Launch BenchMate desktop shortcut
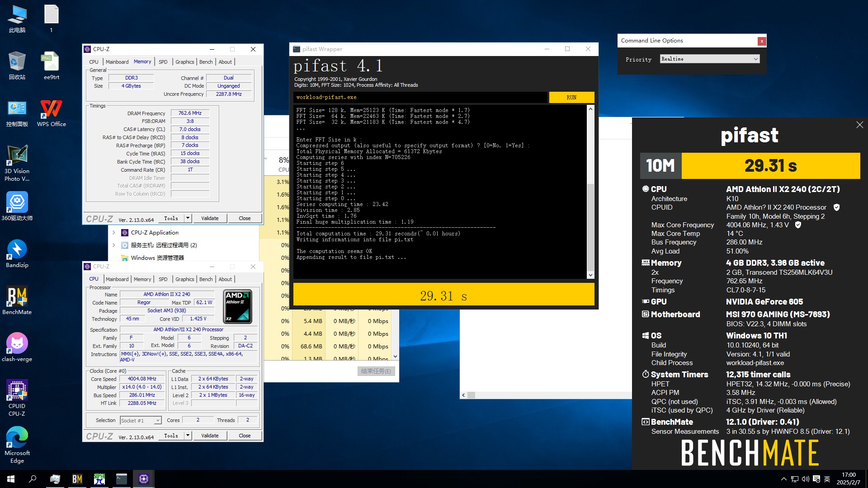Image resolution: width=868 pixels, height=488 pixels. pos(17,301)
